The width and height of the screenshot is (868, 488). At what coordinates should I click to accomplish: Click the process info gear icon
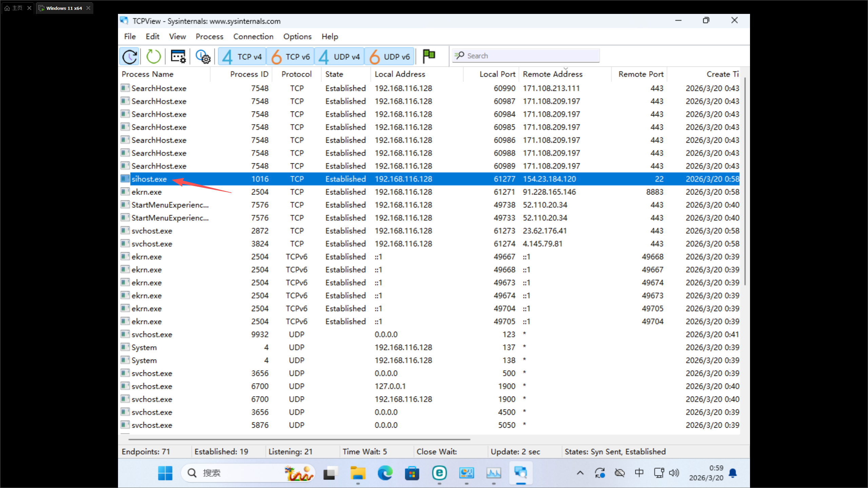[203, 56]
